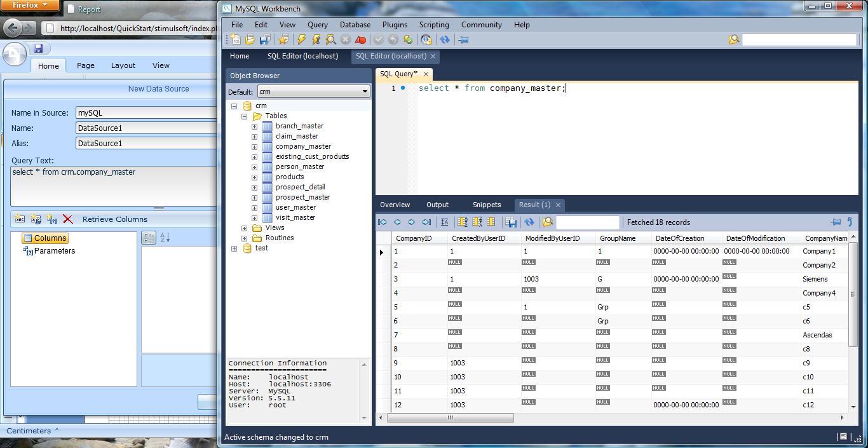Expand the user_master table node

(255, 208)
